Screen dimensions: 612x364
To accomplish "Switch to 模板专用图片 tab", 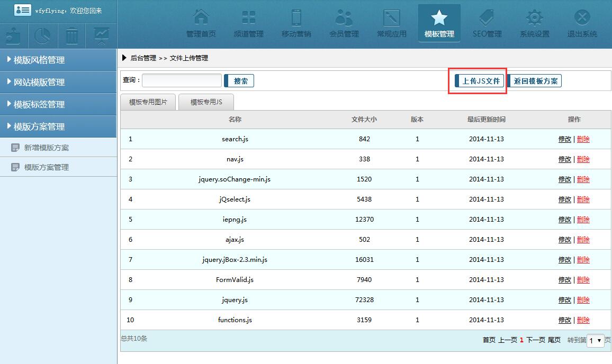I will (148, 102).
